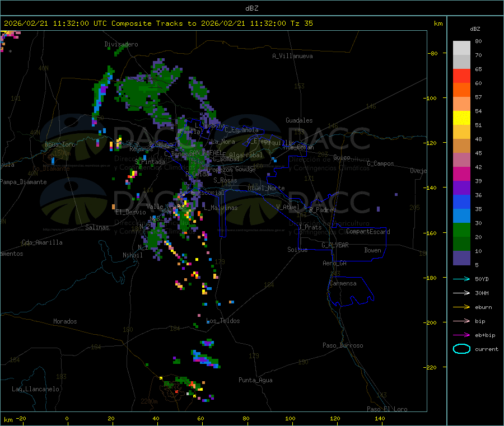Select the gray 65–70 dBZ legend swatch

(x=461, y=62)
